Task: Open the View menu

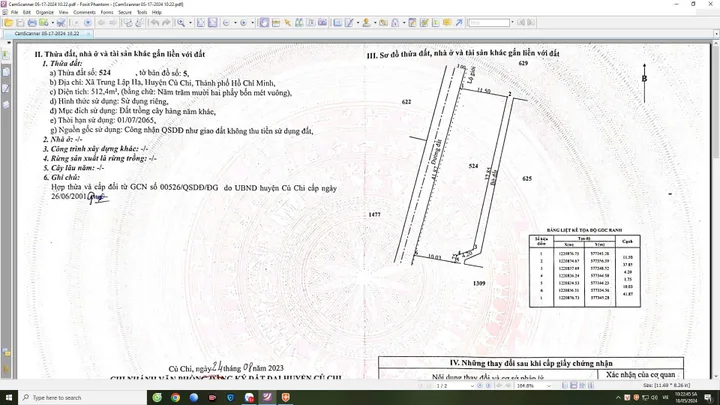Action: (x=63, y=12)
